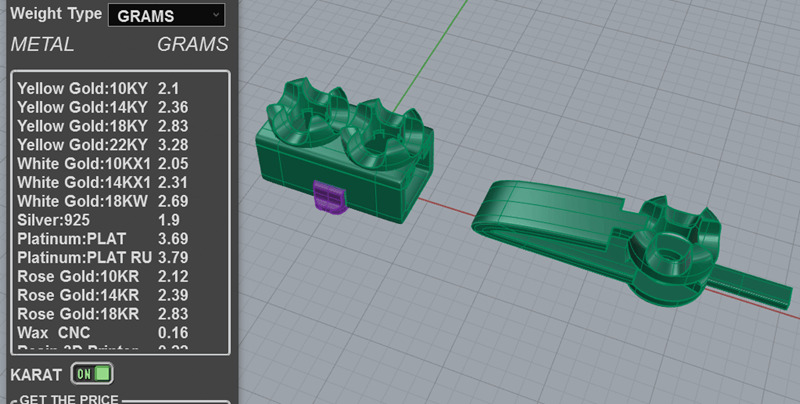Image resolution: width=800 pixels, height=404 pixels.
Task: Select the Wax CNC row
Action: point(120,333)
